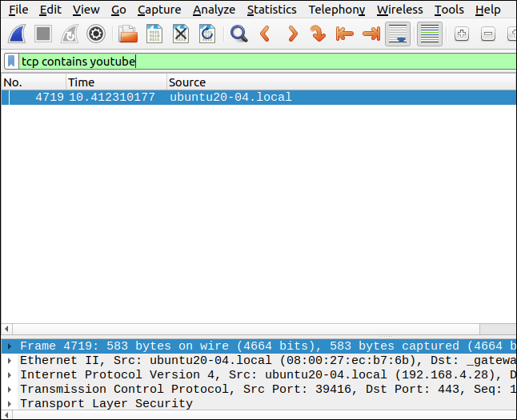
Task: Open the Capture menu
Action: coord(159,10)
